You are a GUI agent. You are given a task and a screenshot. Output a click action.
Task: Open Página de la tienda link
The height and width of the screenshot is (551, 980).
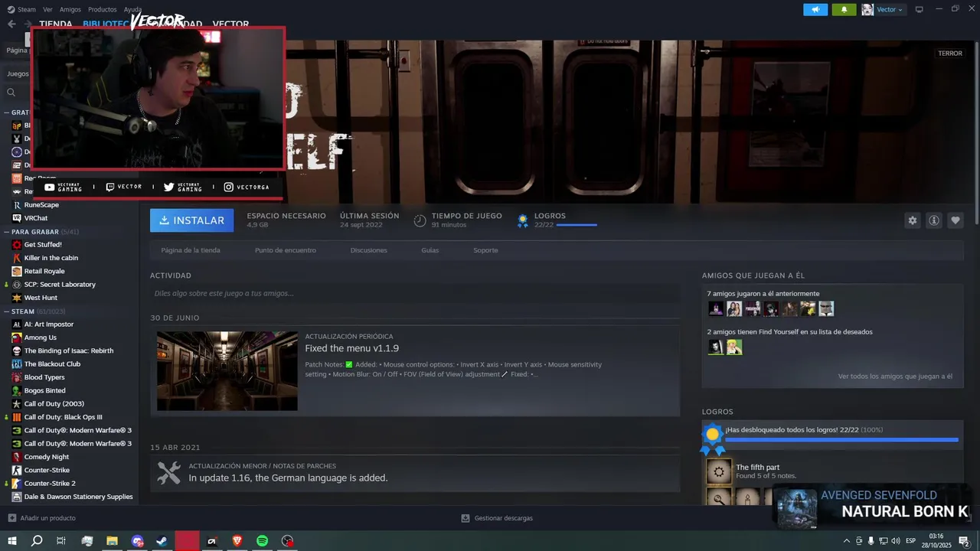(191, 250)
